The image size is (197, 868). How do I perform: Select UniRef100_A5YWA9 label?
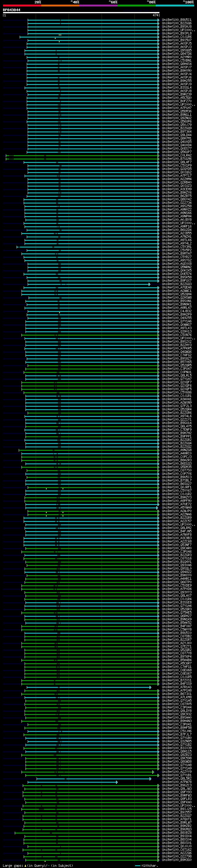click(176, 507)
